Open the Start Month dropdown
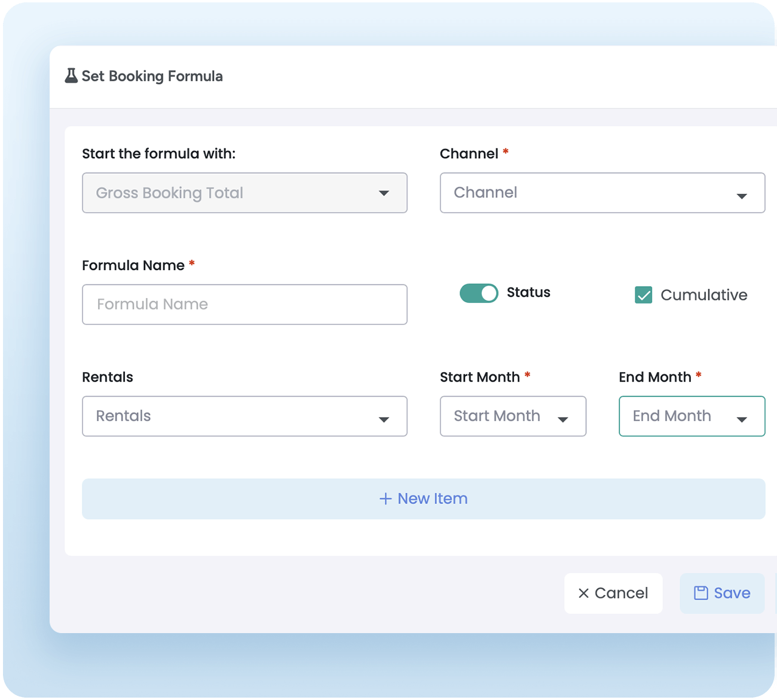This screenshot has height=700, width=777. [513, 416]
